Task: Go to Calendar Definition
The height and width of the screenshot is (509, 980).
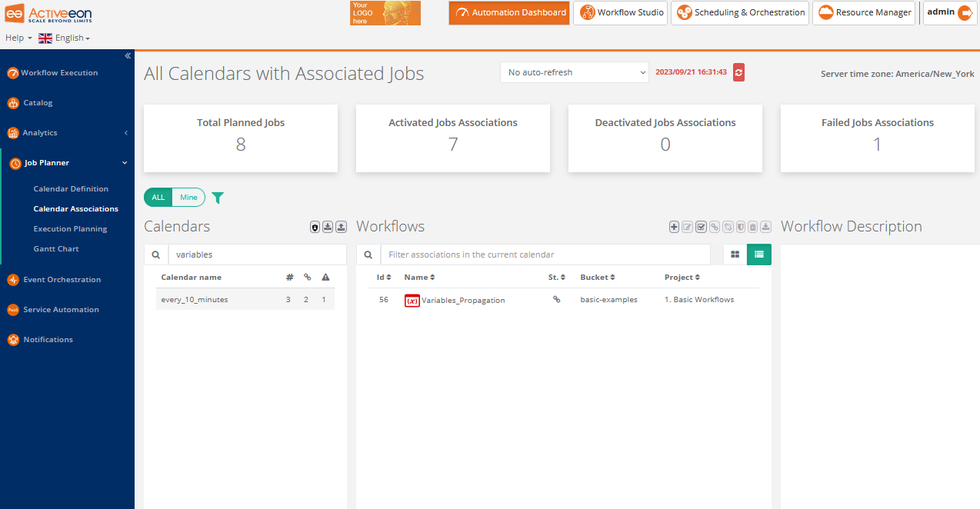Action: (x=71, y=189)
